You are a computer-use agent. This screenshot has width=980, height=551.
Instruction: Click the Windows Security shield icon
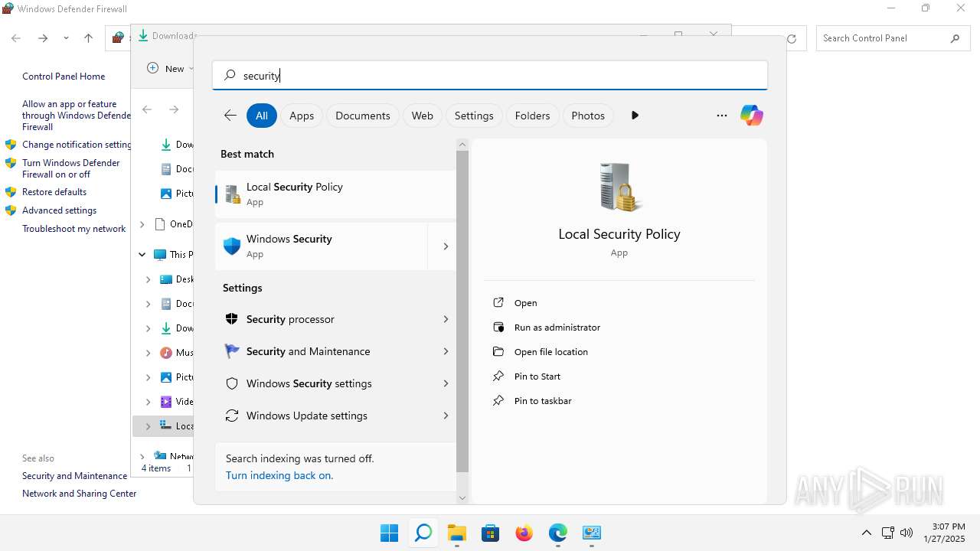click(232, 246)
